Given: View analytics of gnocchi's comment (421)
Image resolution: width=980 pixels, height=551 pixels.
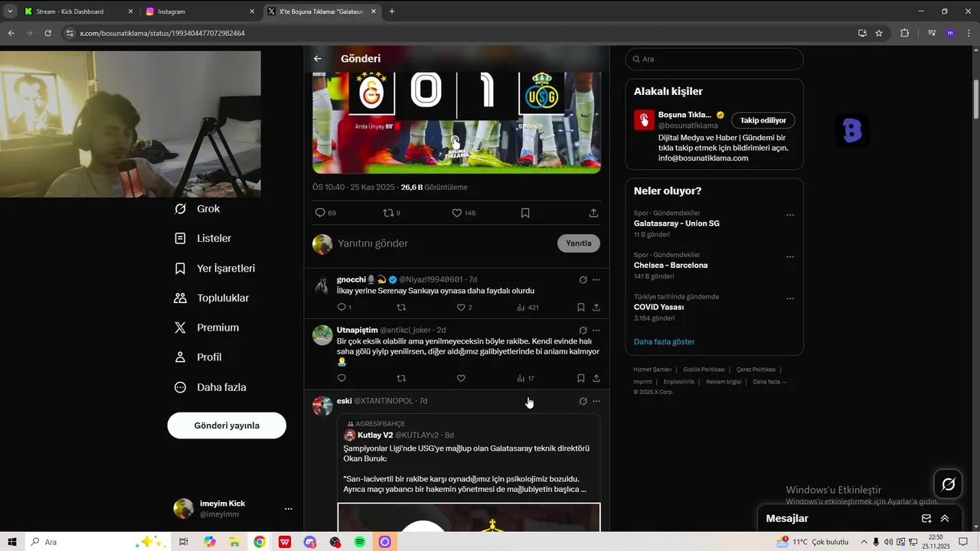Looking at the screenshot, I should coord(528,307).
